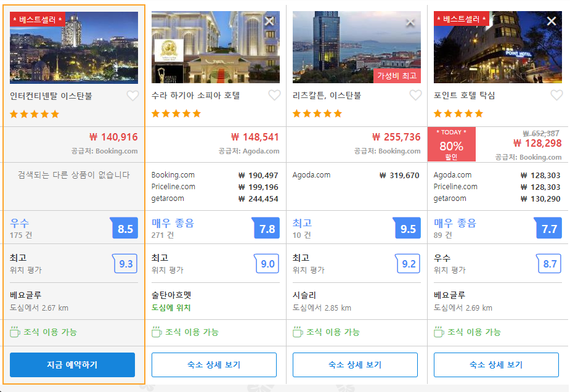570x392 pixels.
Task: Choose Priceline.com ₩ 199,196 offer
Action: [x=215, y=187]
